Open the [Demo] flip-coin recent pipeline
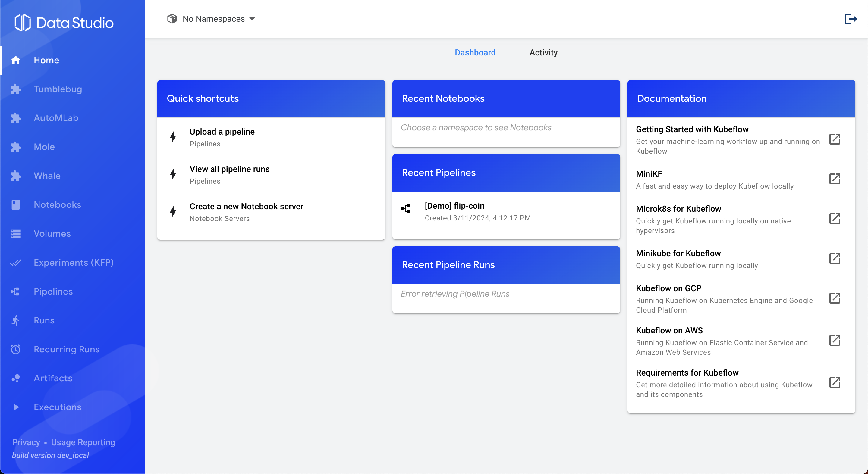868x474 pixels. [x=454, y=206]
